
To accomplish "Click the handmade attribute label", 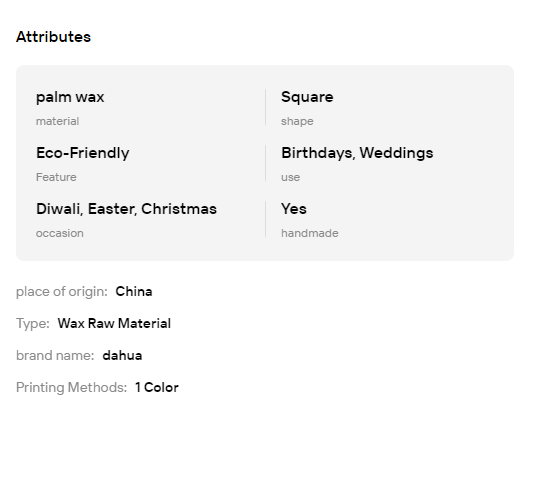I will click(x=310, y=233).
